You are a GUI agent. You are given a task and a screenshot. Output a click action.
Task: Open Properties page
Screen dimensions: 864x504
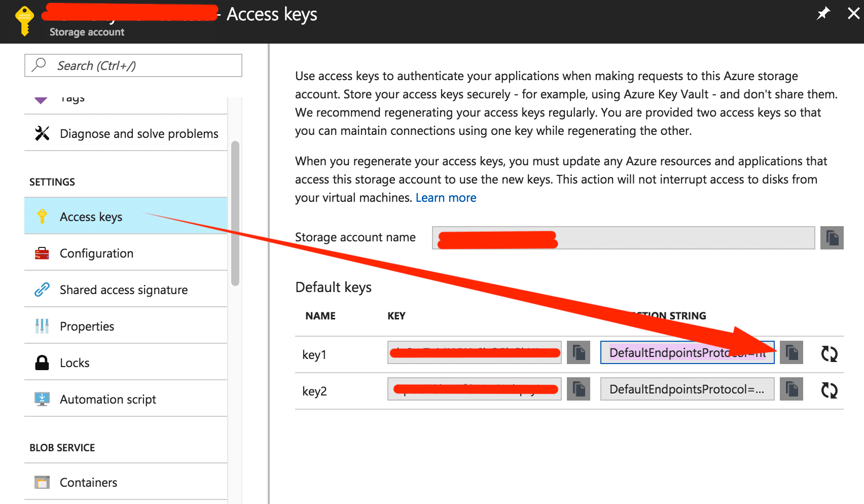[126, 326]
